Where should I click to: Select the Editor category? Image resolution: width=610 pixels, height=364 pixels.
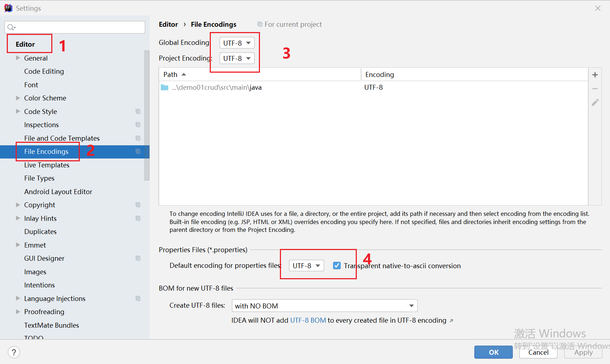pos(25,44)
